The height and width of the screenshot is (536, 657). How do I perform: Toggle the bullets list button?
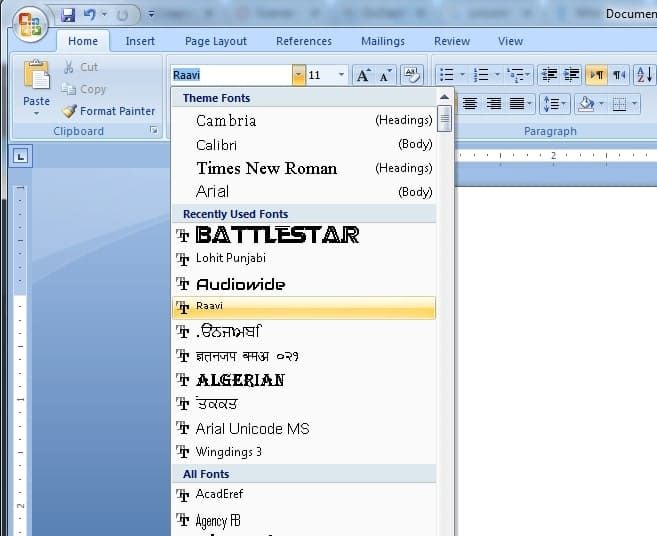click(x=446, y=76)
